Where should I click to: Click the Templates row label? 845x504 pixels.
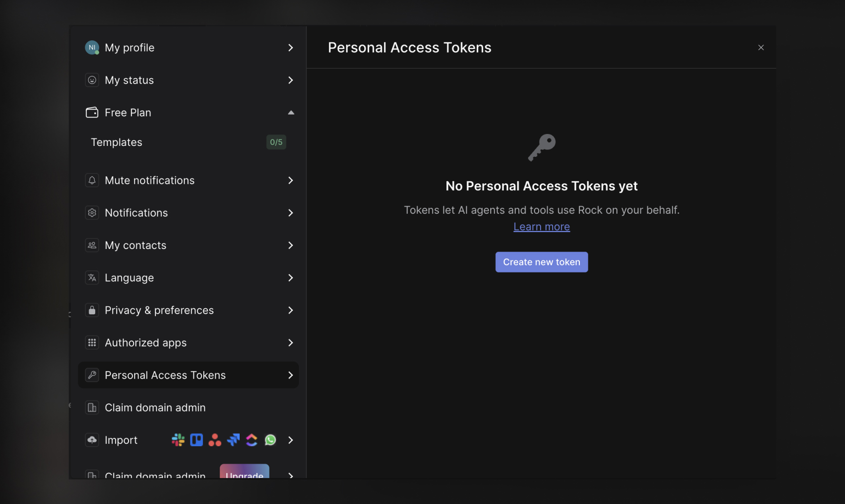(117, 142)
